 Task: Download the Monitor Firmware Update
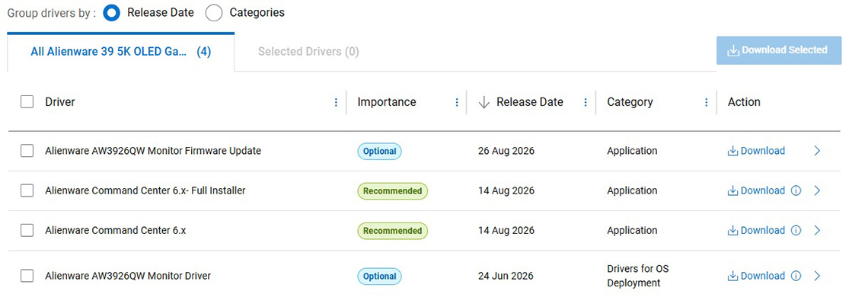coord(756,151)
